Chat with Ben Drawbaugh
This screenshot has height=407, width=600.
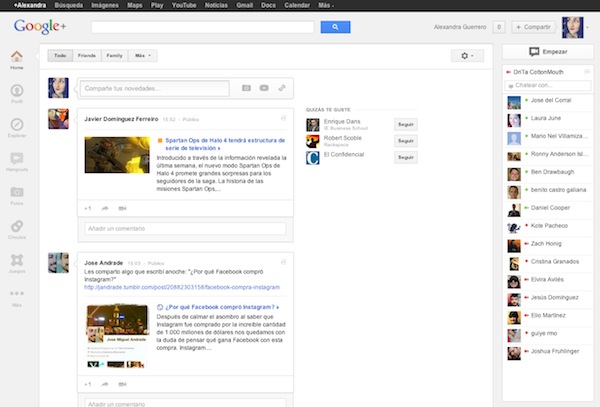pos(548,174)
